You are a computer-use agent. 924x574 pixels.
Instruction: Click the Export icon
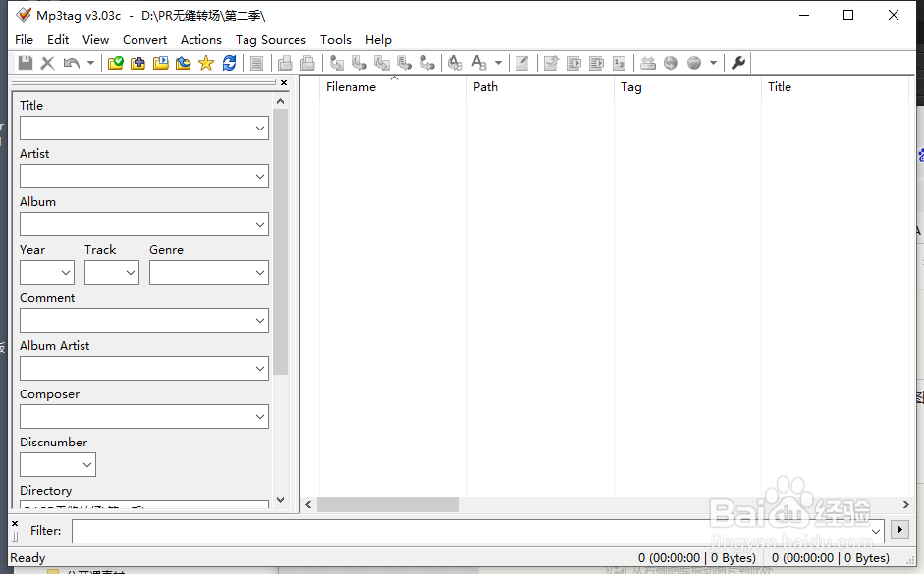(551, 63)
